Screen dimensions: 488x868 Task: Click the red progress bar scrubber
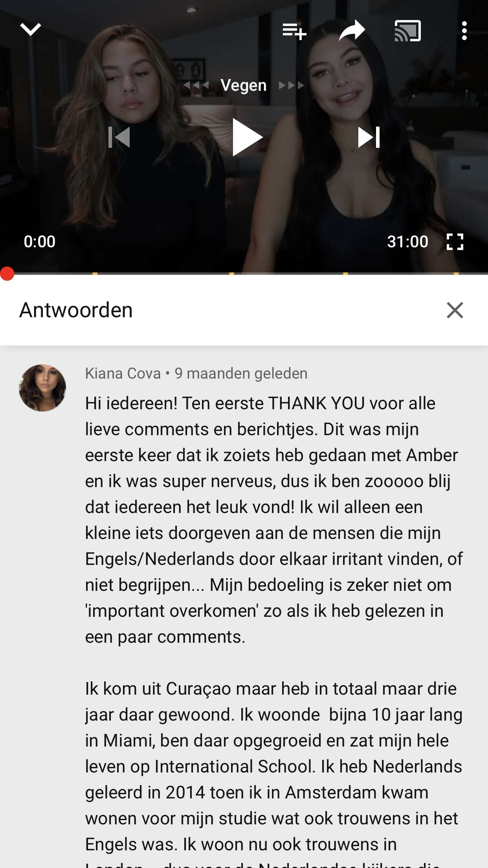point(7,274)
